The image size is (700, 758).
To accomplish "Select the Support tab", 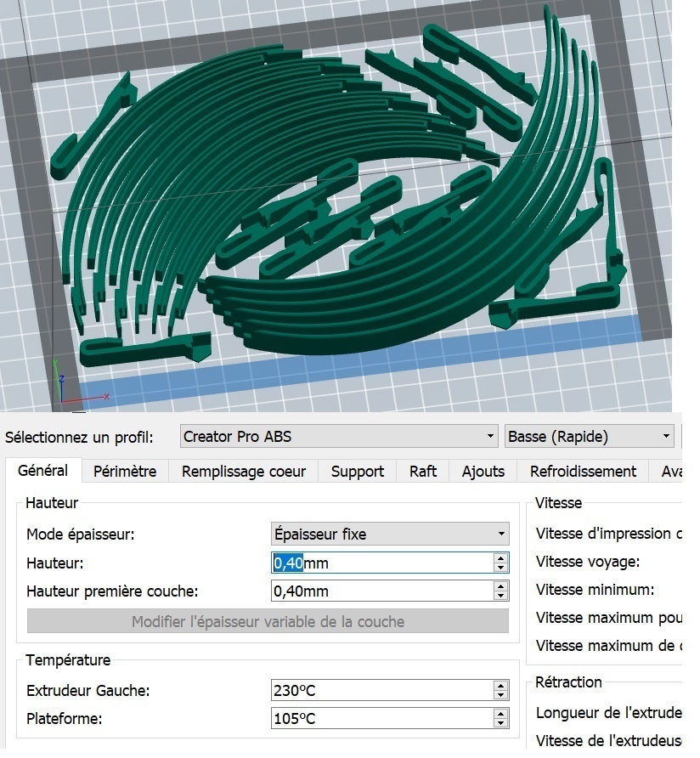I will point(357,471).
